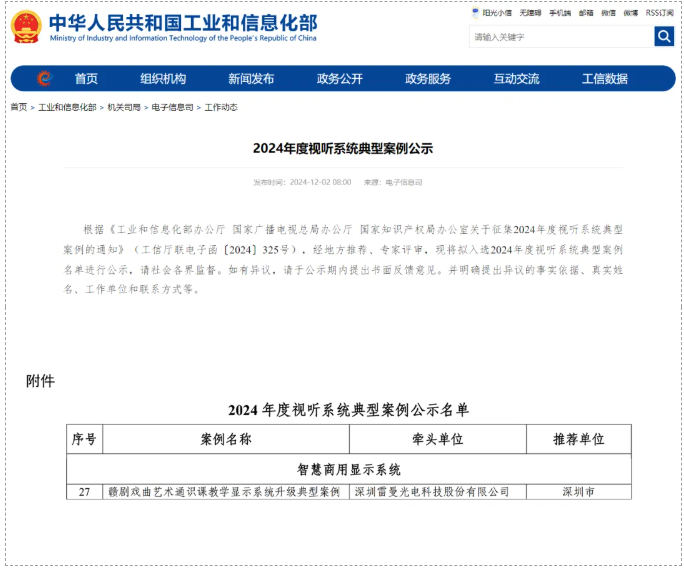Click 工作动态 breadcrumb link
684x571 pixels.
click(221, 107)
